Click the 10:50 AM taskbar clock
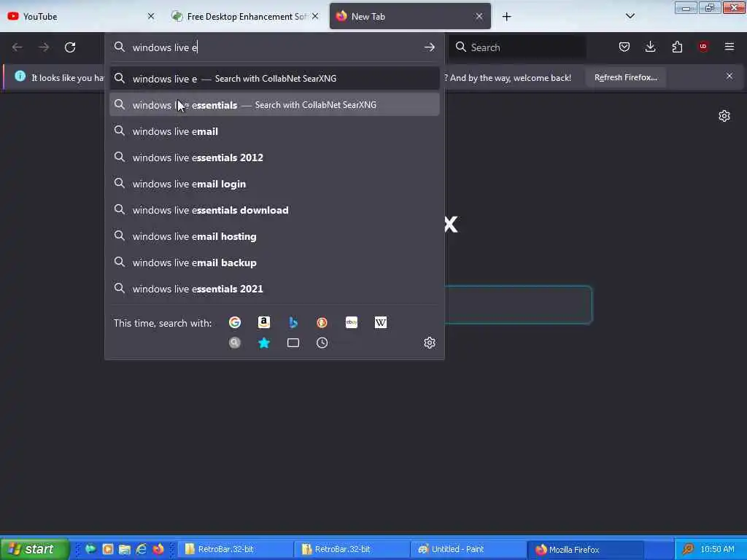 (718, 549)
